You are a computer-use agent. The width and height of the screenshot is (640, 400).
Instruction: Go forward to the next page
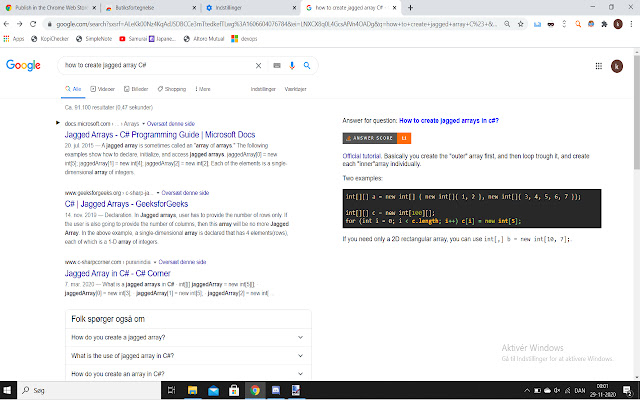point(20,24)
